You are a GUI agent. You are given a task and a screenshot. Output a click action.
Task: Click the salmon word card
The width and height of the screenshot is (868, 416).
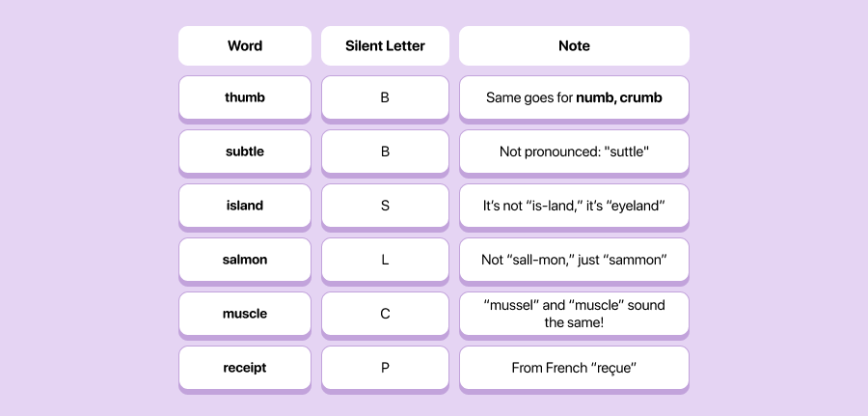coord(245,260)
